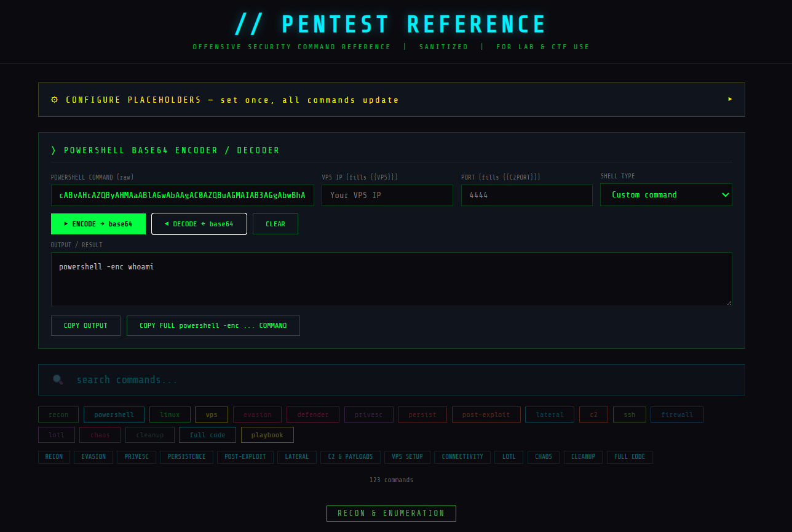Image resolution: width=792 pixels, height=532 pixels.
Task: Jump to VPS SETUP section
Action: (408, 457)
